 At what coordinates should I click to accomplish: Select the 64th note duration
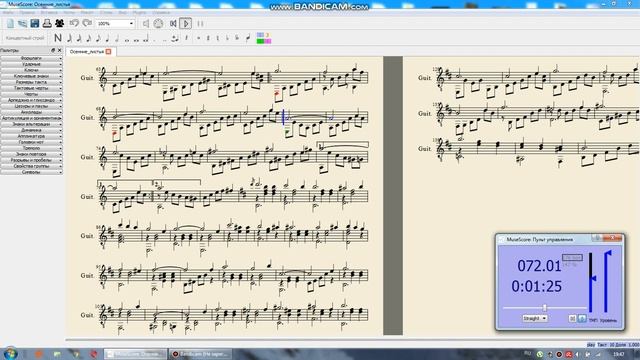69,38
